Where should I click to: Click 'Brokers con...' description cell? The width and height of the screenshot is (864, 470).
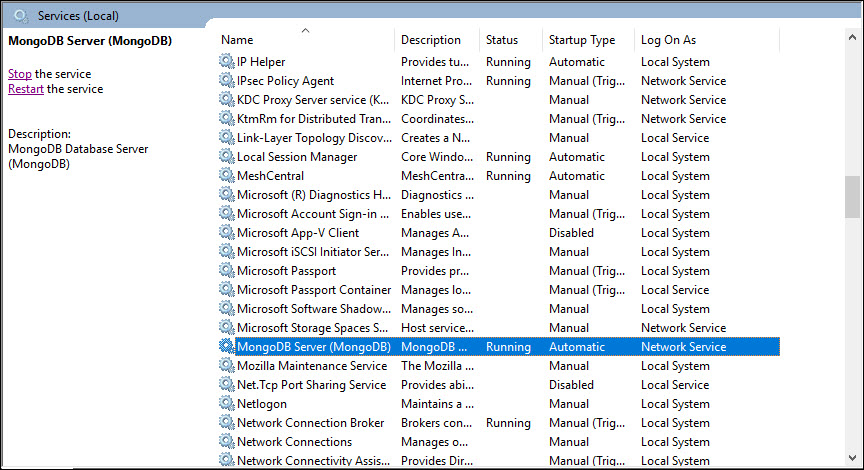click(x=436, y=423)
